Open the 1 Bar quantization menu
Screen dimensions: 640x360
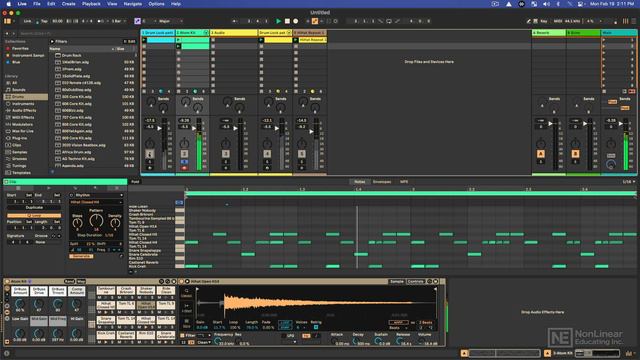click(118, 21)
